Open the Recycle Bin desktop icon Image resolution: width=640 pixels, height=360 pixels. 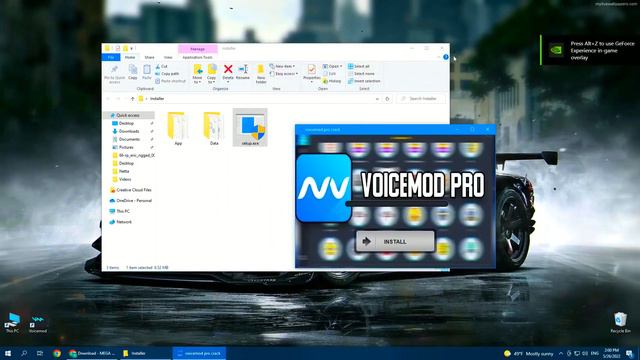point(620,322)
